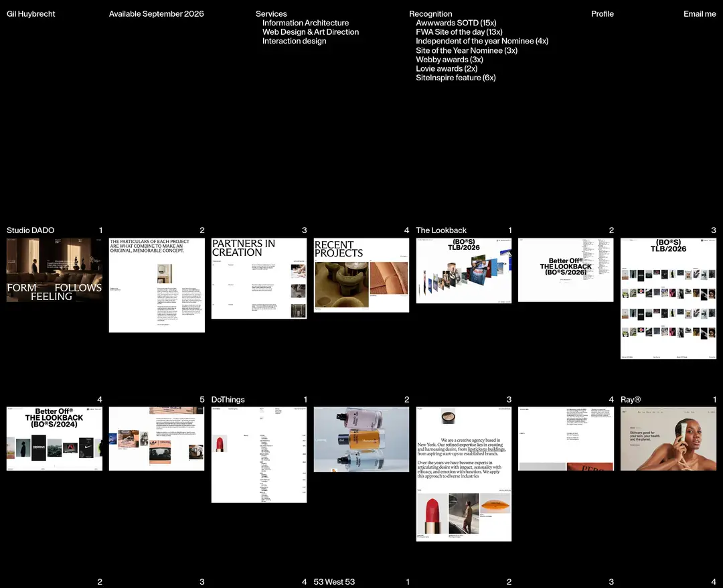723x588 pixels.
Task: View DoThings red lipstick index page thumbnail
Action: tap(258, 455)
